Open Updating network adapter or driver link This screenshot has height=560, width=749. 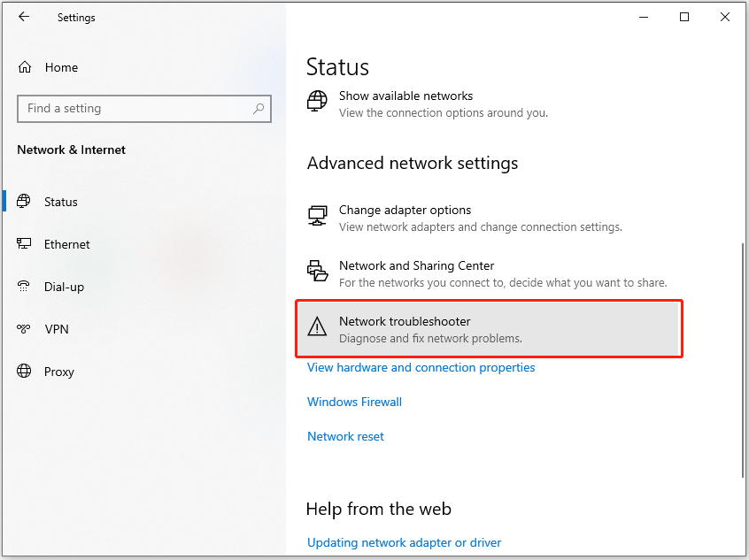pos(404,542)
